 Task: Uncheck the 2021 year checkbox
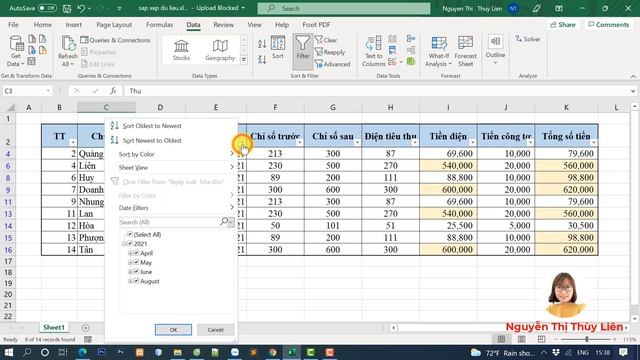(x=130, y=244)
